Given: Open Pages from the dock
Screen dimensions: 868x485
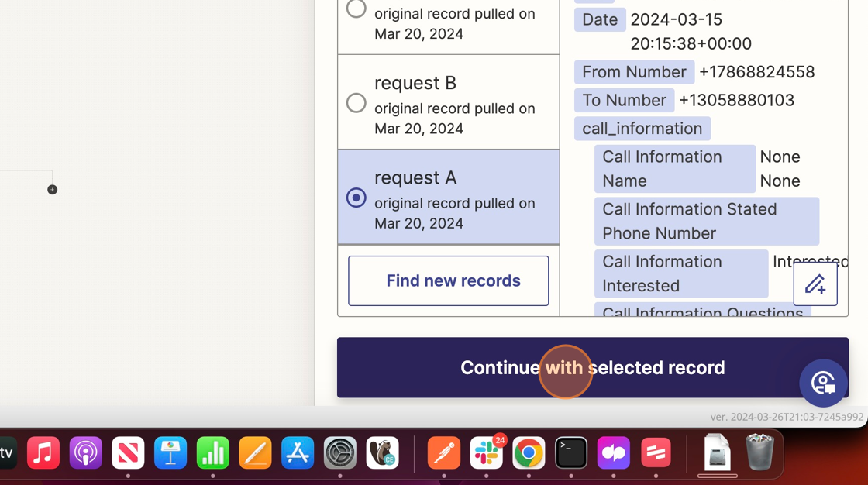Looking at the screenshot, I should pyautogui.click(x=255, y=453).
